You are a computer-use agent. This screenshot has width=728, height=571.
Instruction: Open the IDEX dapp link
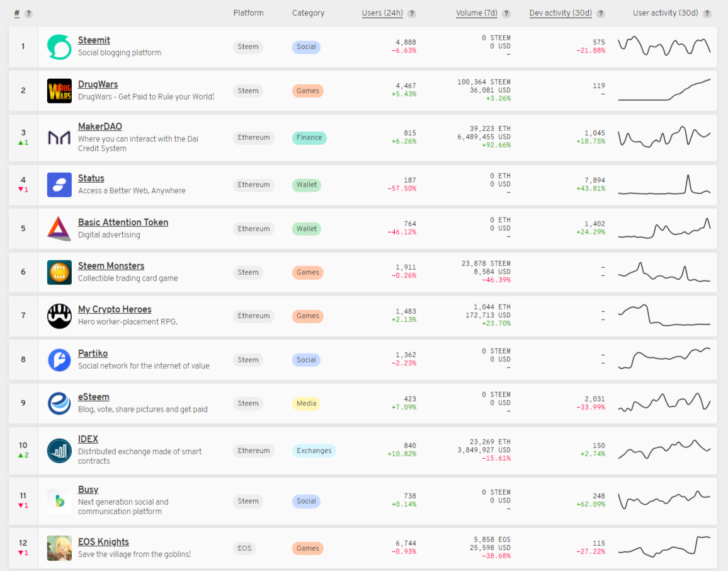click(88, 439)
